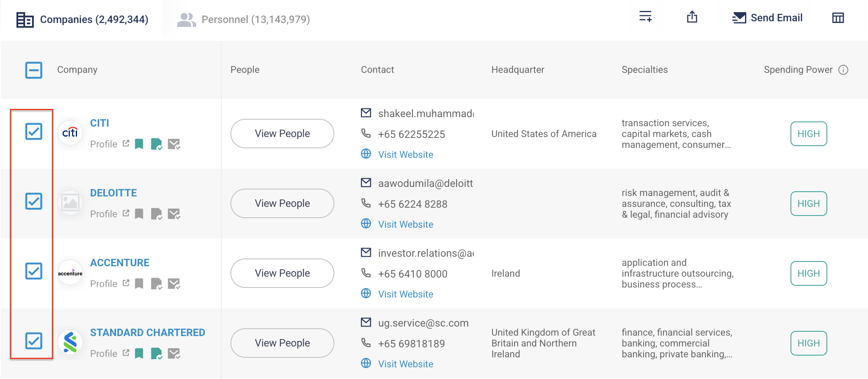This screenshot has height=379, width=868.
Task: Click View People for ACCENTURE
Action: [x=282, y=273]
